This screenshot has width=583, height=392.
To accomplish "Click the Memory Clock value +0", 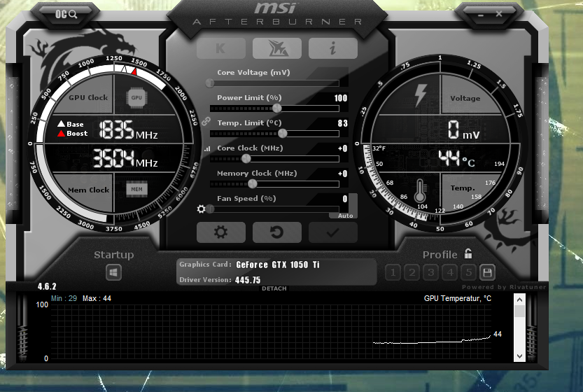I will [x=342, y=174].
